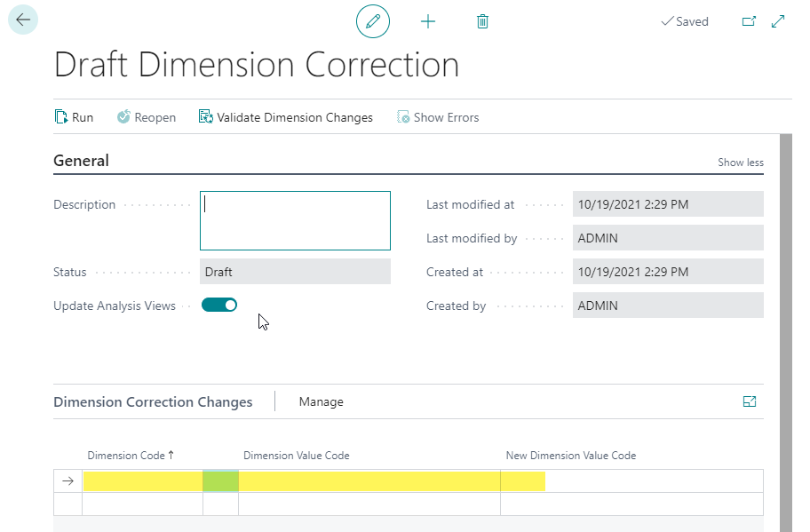Click Created at date field

(668, 272)
